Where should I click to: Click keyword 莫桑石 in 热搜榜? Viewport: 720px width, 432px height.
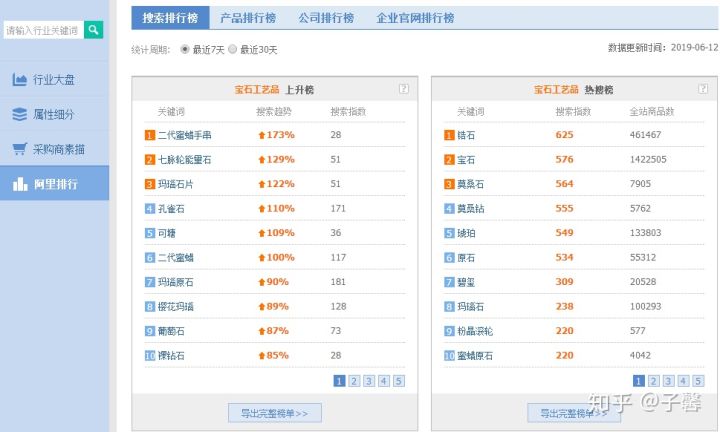pyautogui.click(x=471, y=184)
